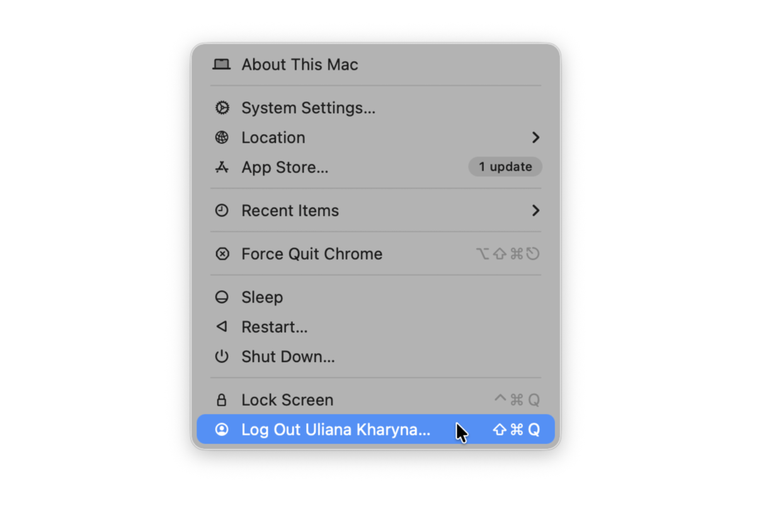This screenshot has height=532, width=766.
Task: Click the sleep icon next to Sleep
Action: click(x=222, y=297)
